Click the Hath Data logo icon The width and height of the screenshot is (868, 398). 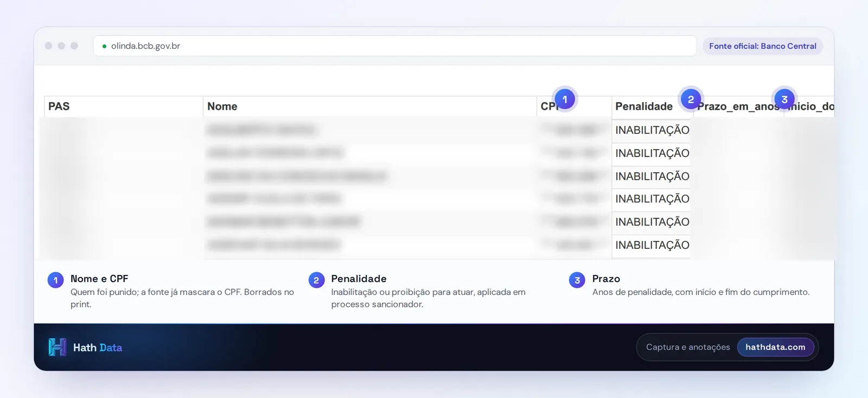coord(57,347)
